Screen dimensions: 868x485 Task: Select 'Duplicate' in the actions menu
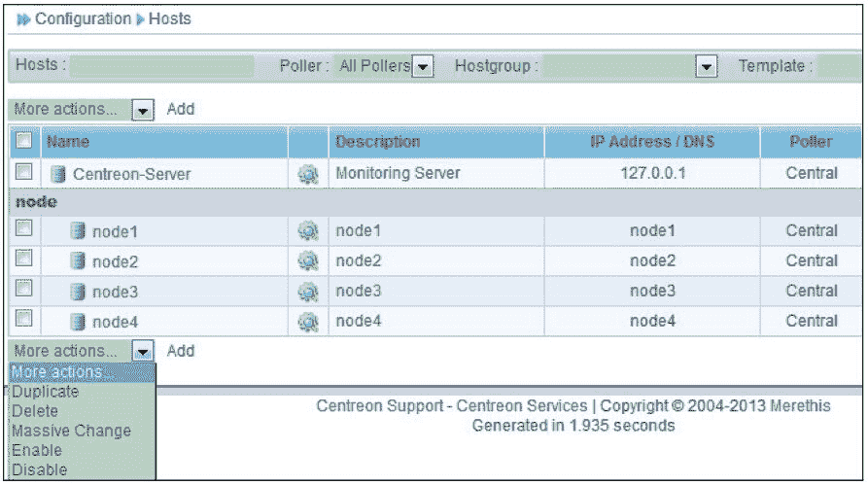[x=46, y=392]
